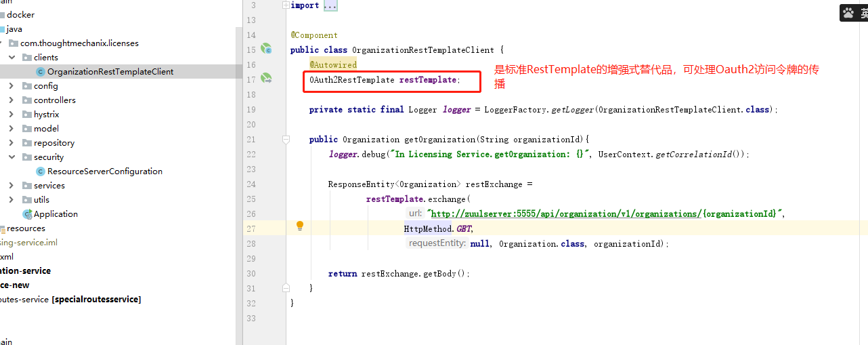Click the requestEntity parameter hint

[437, 244]
